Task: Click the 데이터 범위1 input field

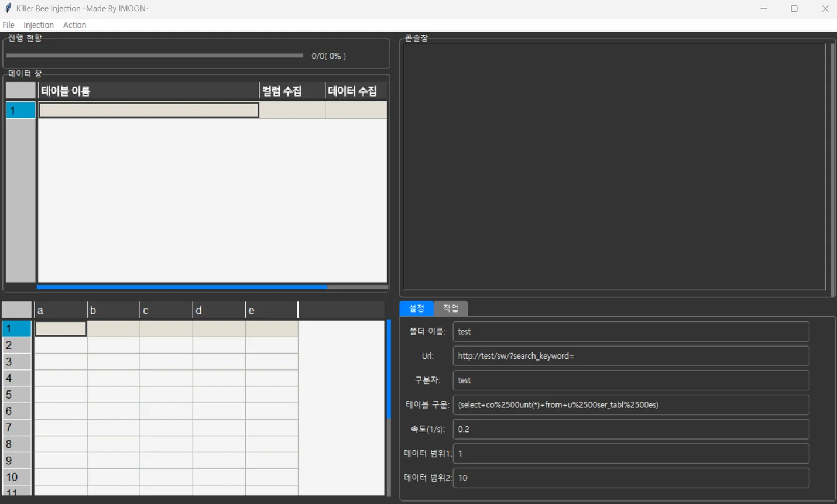Action: point(631,454)
